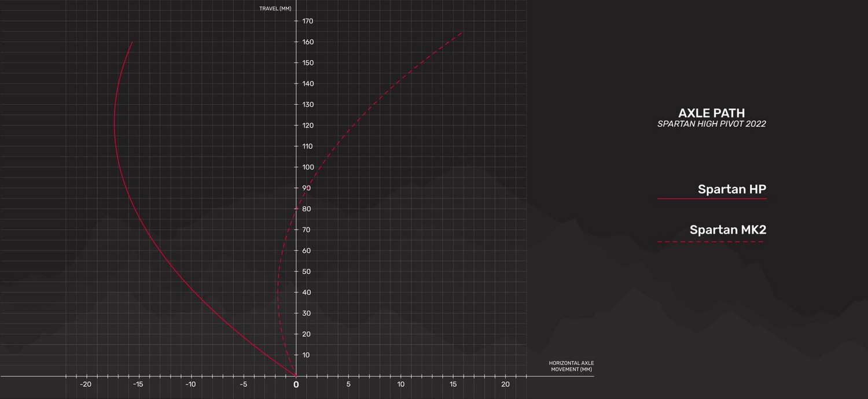868x399 pixels.
Task: Click the 20 label on the travel axis
Action: click(307, 334)
